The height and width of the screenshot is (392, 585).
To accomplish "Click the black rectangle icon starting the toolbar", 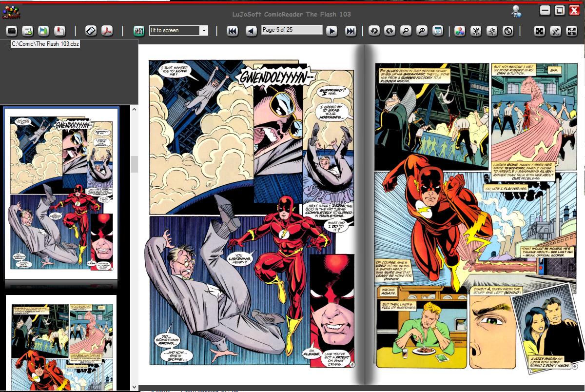I will click(12, 31).
